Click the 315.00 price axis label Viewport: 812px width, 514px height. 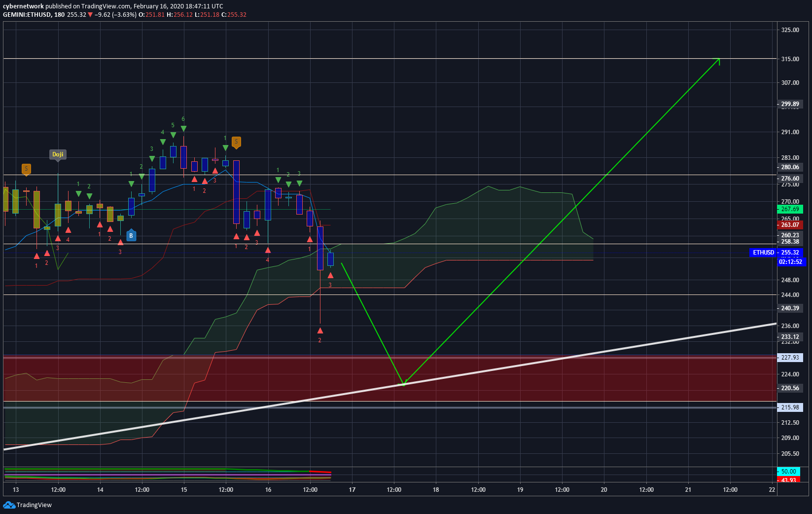(x=790, y=59)
